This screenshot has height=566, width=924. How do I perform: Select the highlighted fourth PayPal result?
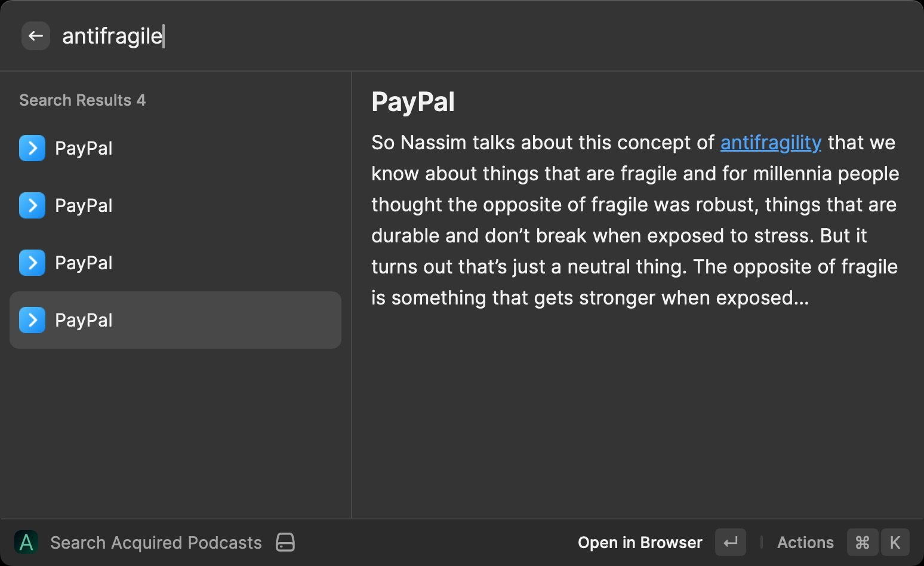click(x=175, y=320)
